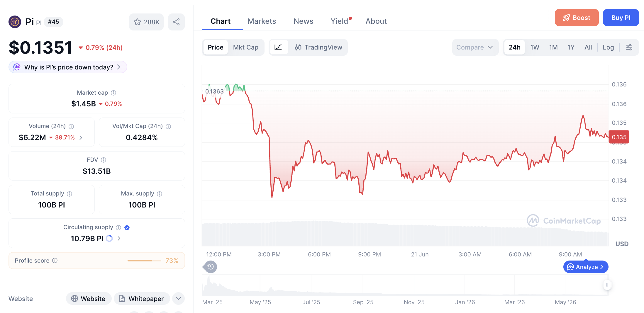
Task: Show Market cap info tooltip icon
Action: (113, 93)
